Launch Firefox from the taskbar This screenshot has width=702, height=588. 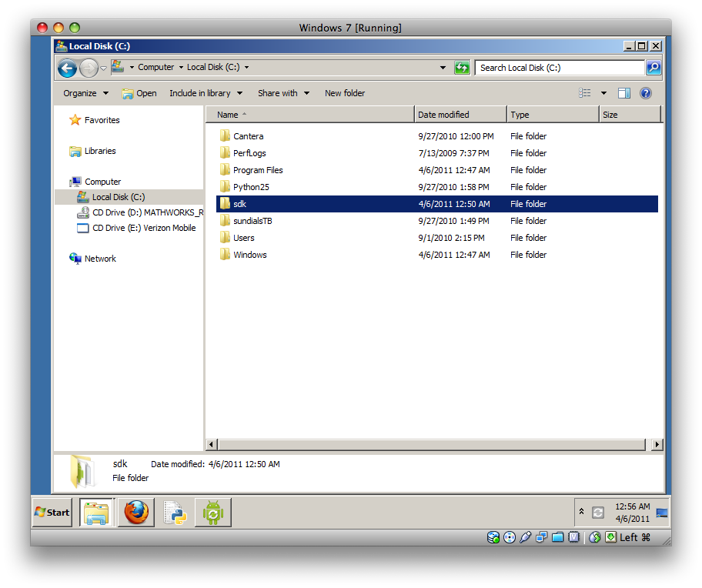pos(136,513)
